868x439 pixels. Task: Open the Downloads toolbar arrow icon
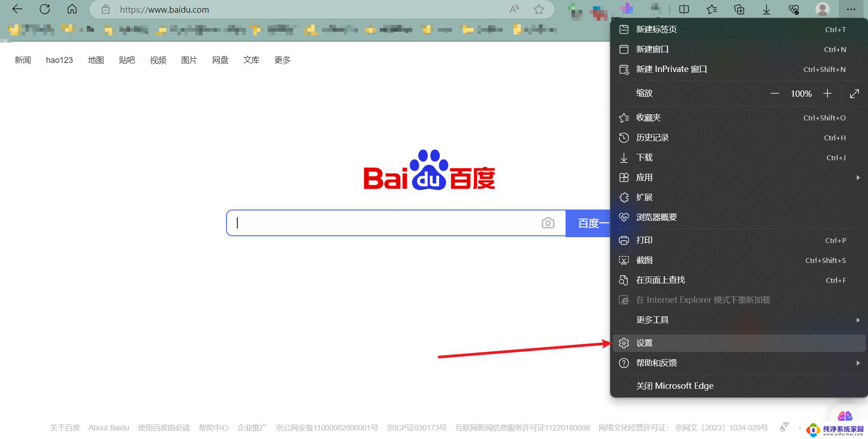pos(766,9)
